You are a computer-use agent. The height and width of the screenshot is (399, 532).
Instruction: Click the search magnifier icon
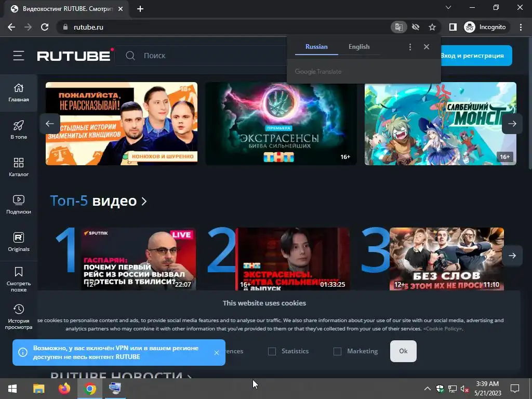tap(130, 56)
